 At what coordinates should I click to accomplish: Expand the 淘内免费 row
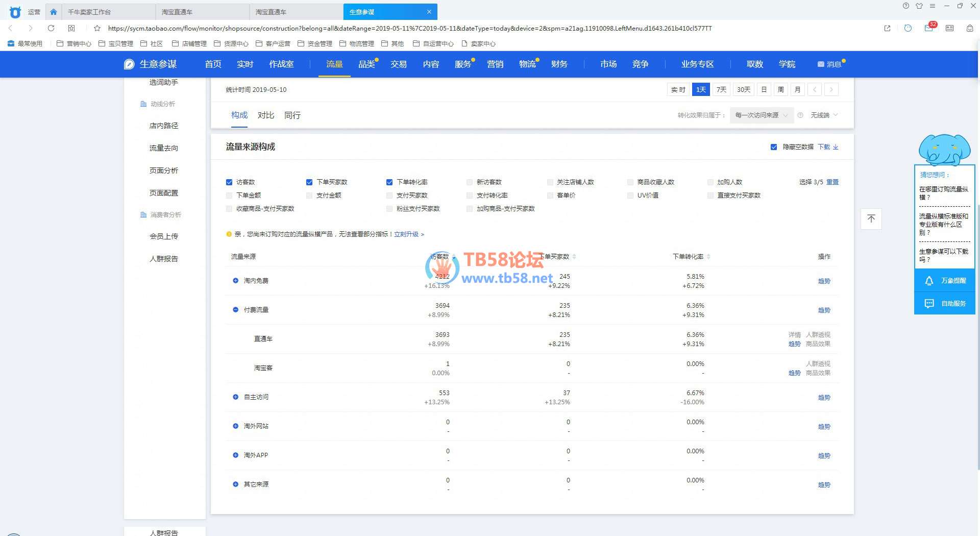pos(235,281)
